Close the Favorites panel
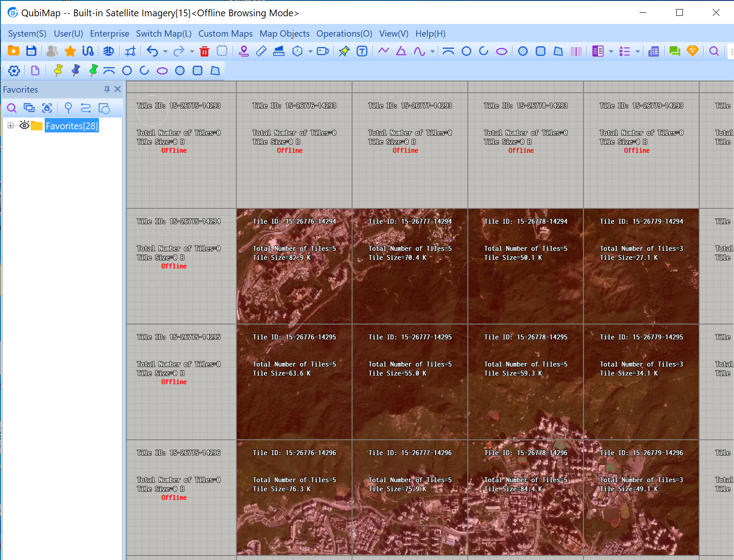This screenshot has height=560, width=734. click(x=118, y=89)
